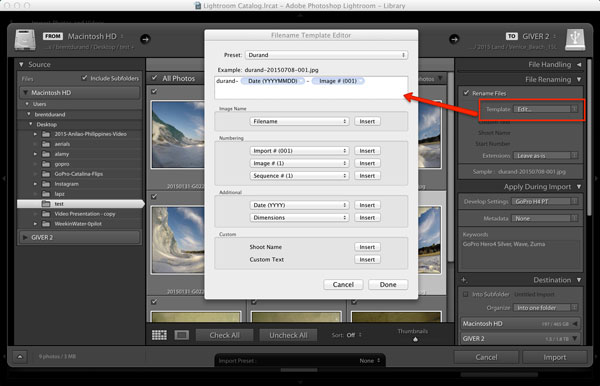The width and height of the screenshot is (600, 386).
Task: Insert the Custom Text token
Action: pyautogui.click(x=367, y=259)
